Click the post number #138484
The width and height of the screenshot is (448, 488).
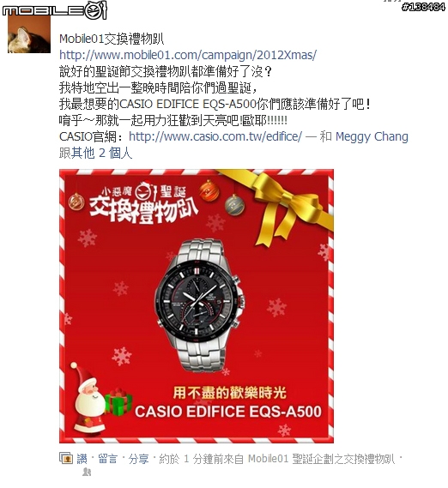tap(423, 7)
